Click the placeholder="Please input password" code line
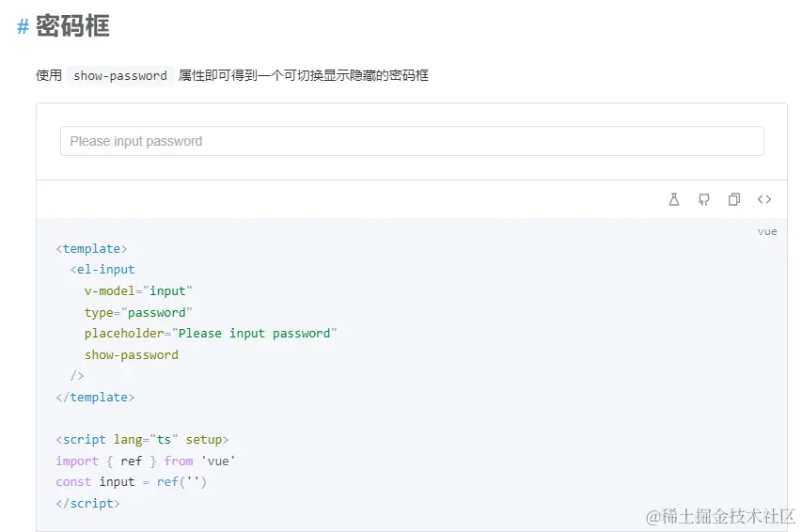The width and height of the screenshot is (802, 532). (x=211, y=334)
